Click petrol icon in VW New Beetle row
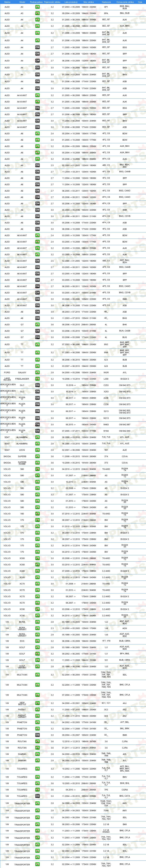146x868 pixels. [x=37, y=704]
